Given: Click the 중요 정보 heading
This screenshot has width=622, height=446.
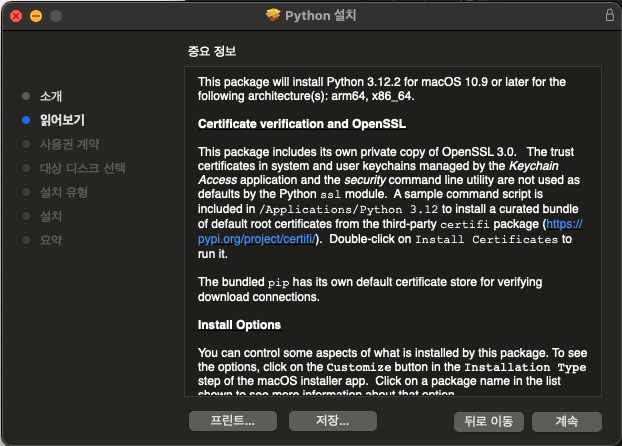Looking at the screenshot, I should tap(212, 51).
